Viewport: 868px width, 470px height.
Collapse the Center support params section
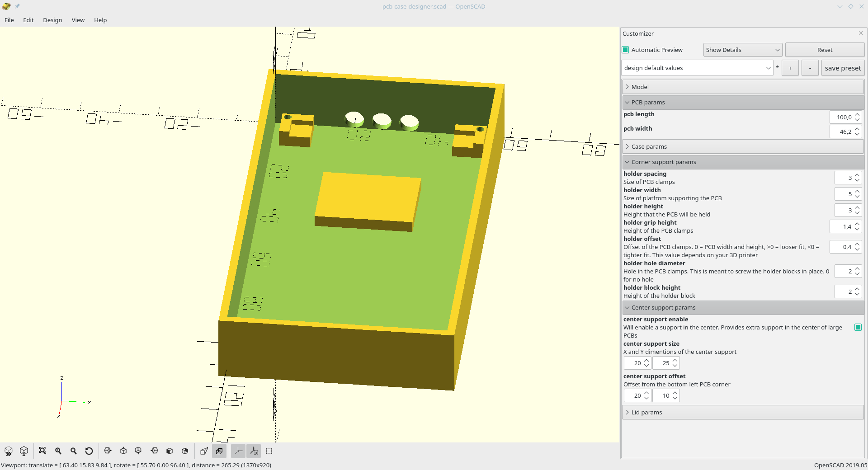tap(743, 307)
